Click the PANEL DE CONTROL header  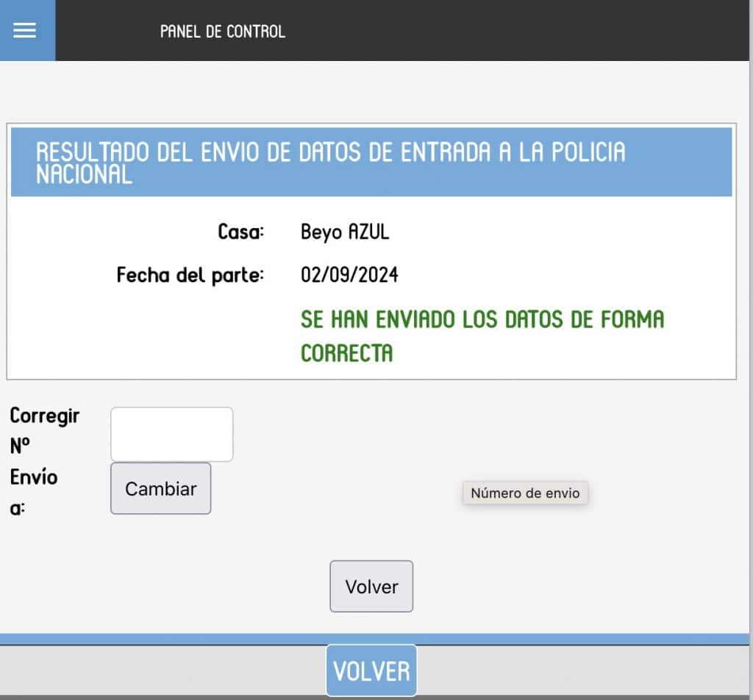tap(222, 32)
